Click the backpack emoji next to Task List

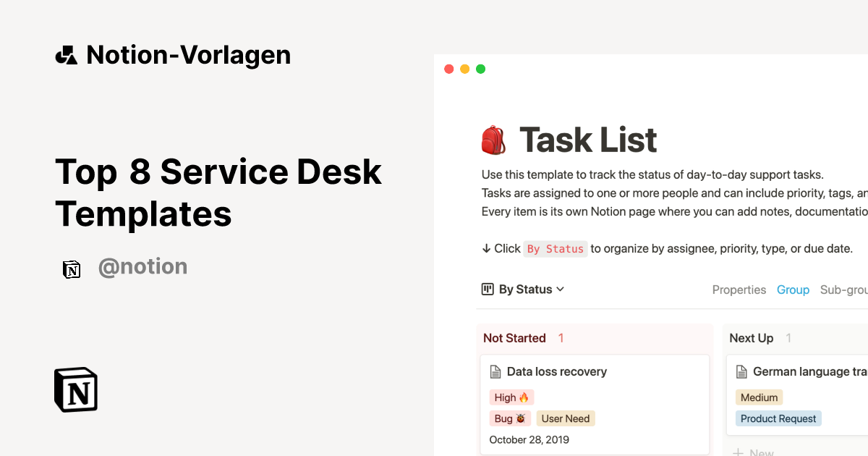point(493,138)
